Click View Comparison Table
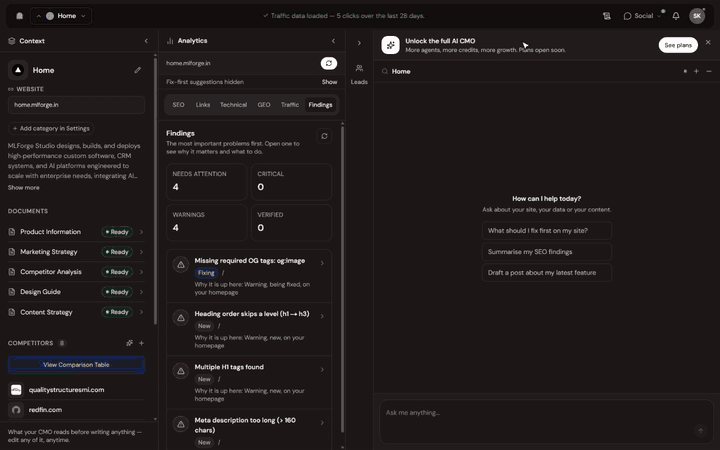The height and width of the screenshot is (450, 720). (76, 365)
